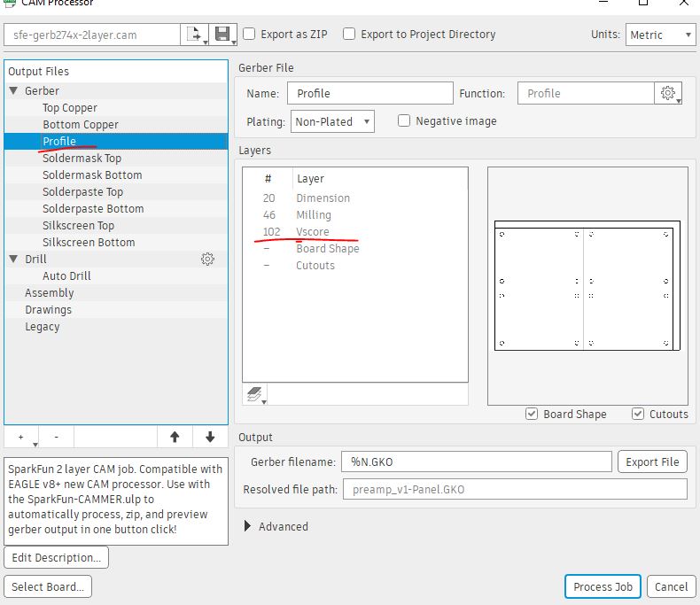Screen dimensions: 700x605
Task: Click the Edit Description button
Action: pyautogui.click(x=56, y=557)
